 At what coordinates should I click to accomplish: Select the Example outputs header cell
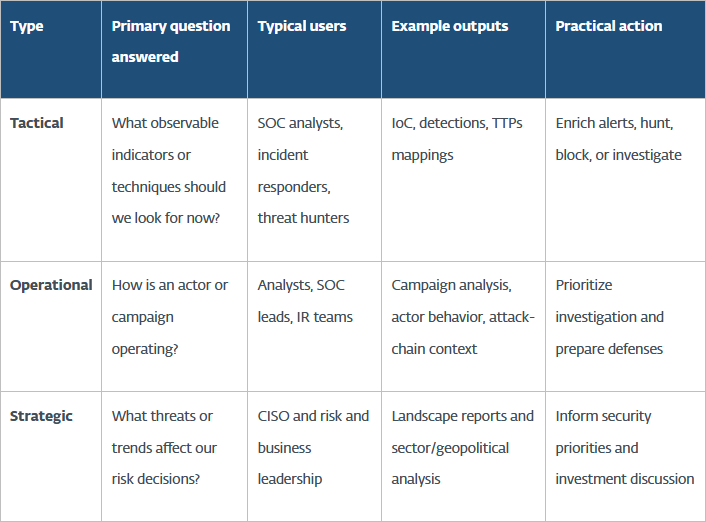(x=463, y=49)
